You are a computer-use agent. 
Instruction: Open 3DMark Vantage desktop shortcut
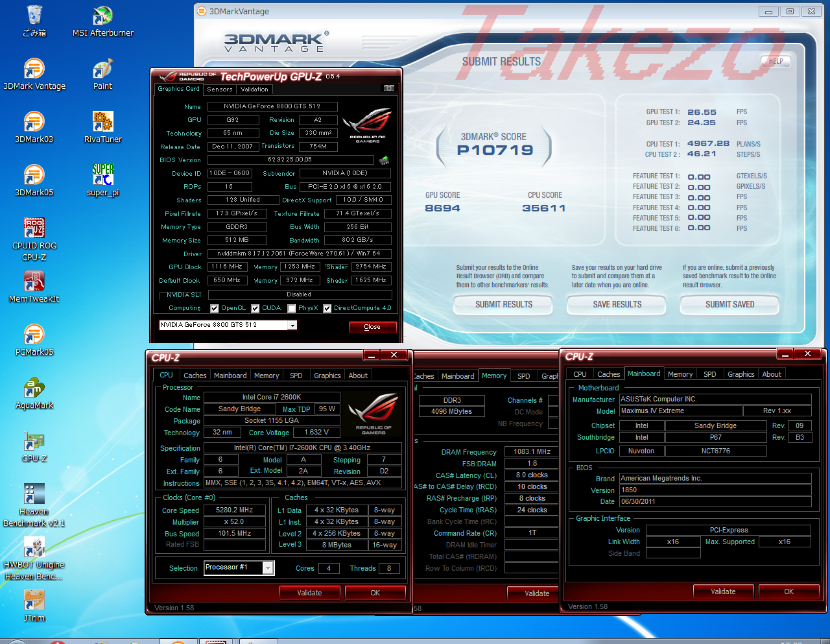pyautogui.click(x=34, y=73)
